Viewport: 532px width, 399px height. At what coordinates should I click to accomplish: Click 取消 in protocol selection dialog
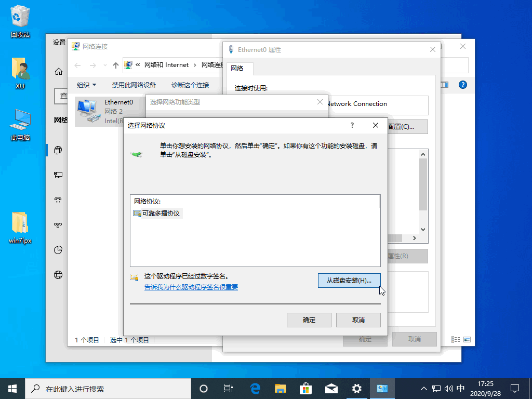pyautogui.click(x=358, y=320)
